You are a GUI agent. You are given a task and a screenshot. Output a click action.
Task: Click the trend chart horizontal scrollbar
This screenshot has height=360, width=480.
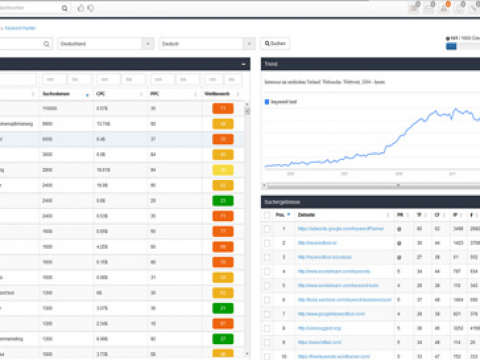tap(371, 185)
